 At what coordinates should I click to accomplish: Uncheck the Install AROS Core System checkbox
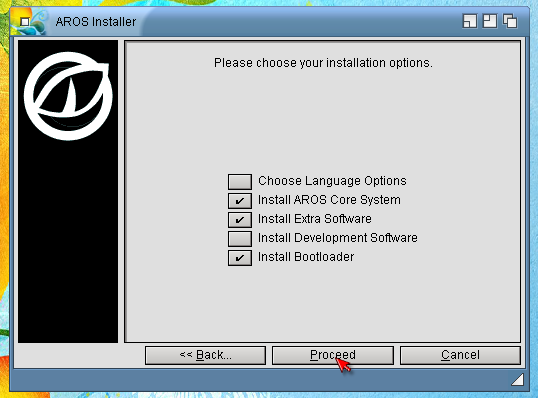tap(240, 201)
